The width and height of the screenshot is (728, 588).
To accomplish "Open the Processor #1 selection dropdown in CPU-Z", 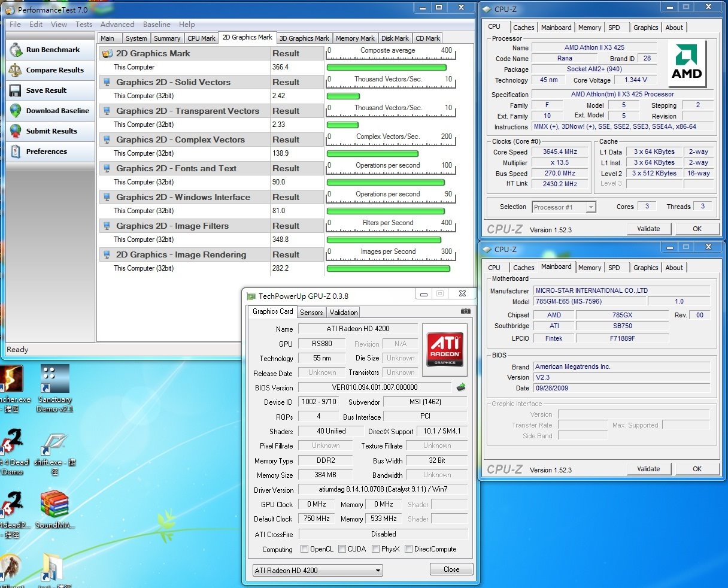I will pos(564,207).
